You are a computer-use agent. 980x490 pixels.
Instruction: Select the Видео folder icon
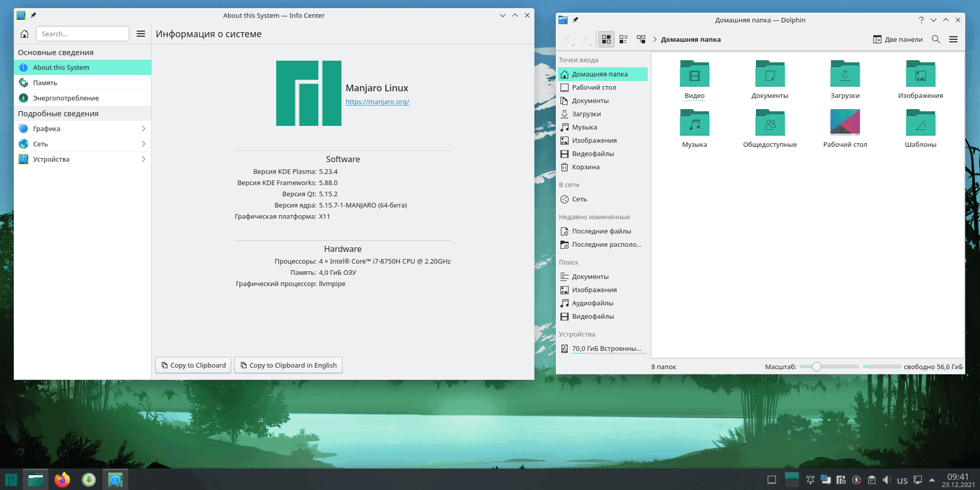click(694, 73)
